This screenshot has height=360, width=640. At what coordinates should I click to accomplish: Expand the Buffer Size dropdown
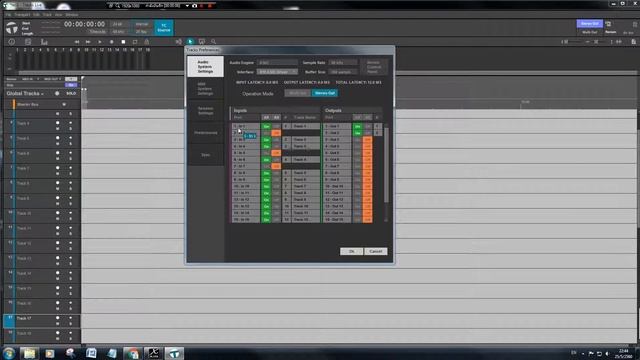tap(343, 72)
